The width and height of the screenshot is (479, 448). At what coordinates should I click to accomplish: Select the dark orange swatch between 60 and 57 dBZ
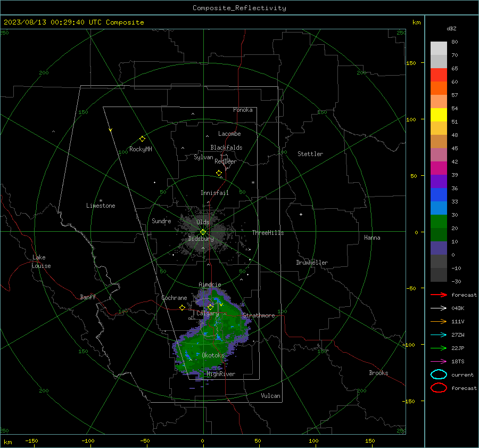(439, 88)
